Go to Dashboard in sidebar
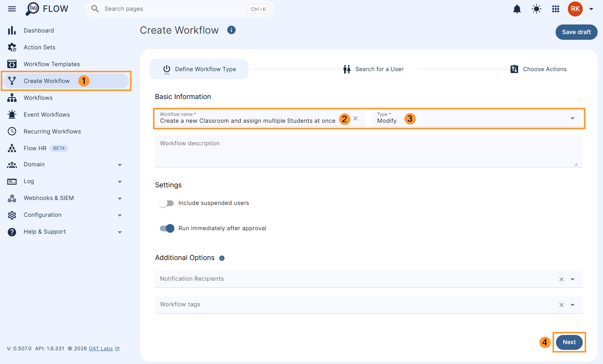This screenshot has height=364, width=603. (x=39, y=31)
